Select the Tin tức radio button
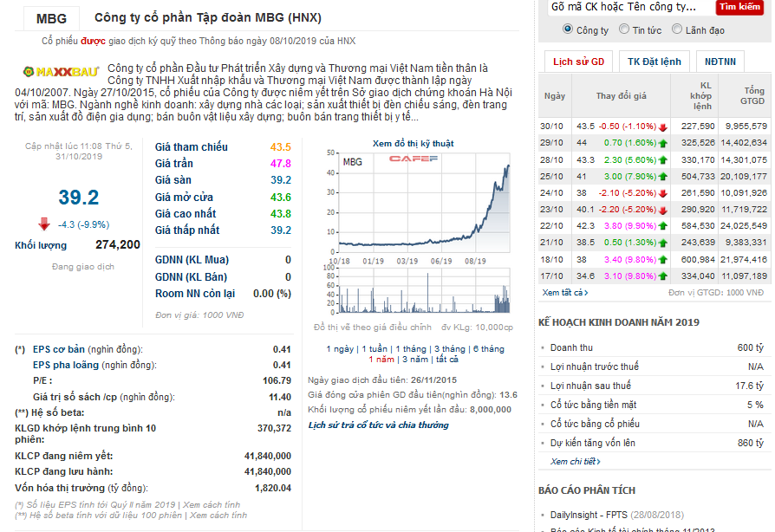This screenshot has height=532, width=775. tap(624, 29)
